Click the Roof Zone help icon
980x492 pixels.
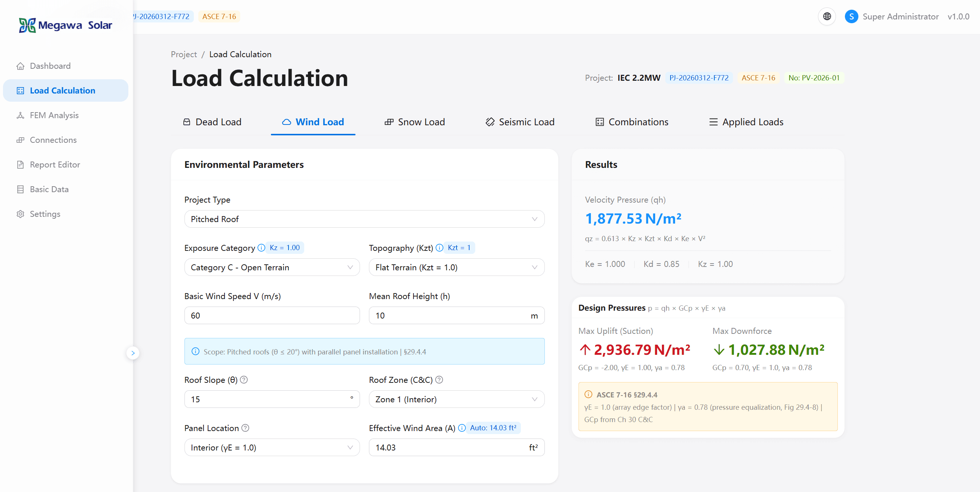[x=439, y=380]
